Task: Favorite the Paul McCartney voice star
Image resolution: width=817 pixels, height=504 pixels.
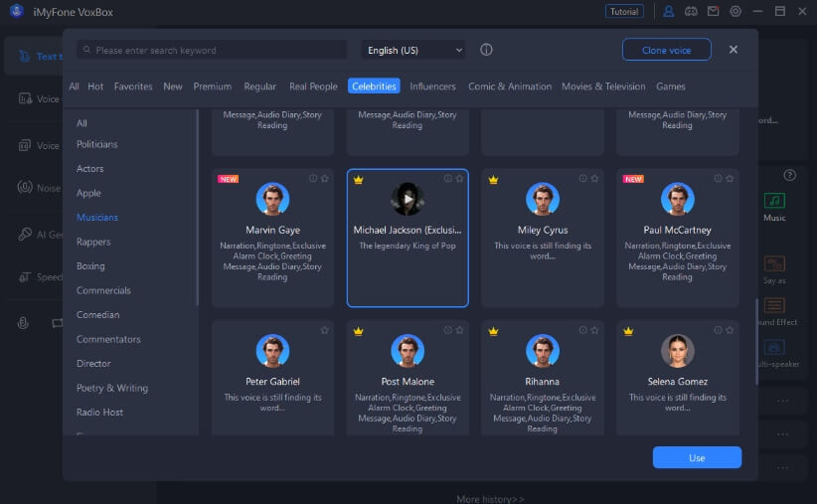Action: pos(730,179)
